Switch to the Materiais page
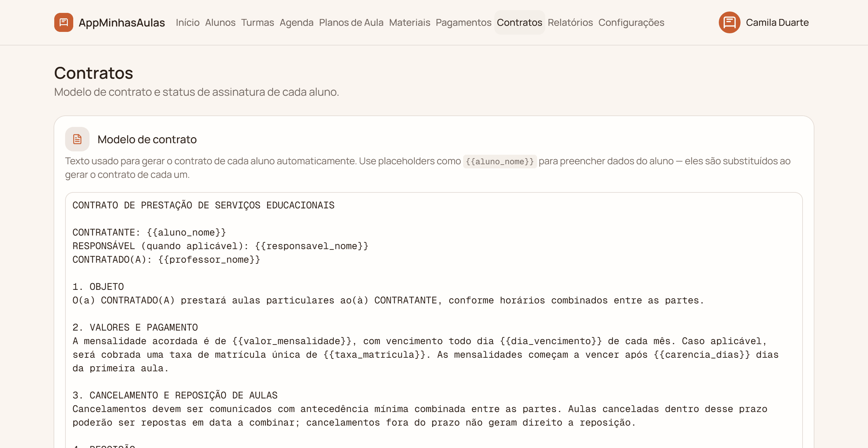 [410, 22]
